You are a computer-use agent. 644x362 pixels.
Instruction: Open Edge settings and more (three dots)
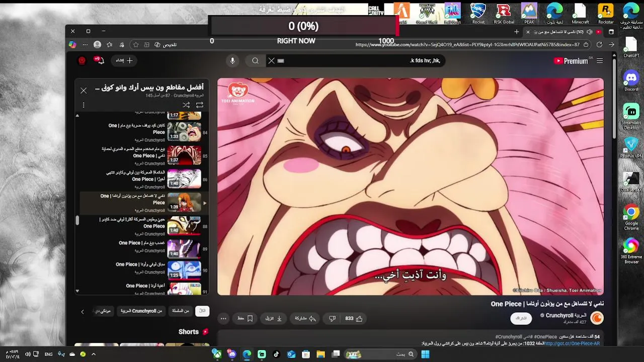(85, 45)
